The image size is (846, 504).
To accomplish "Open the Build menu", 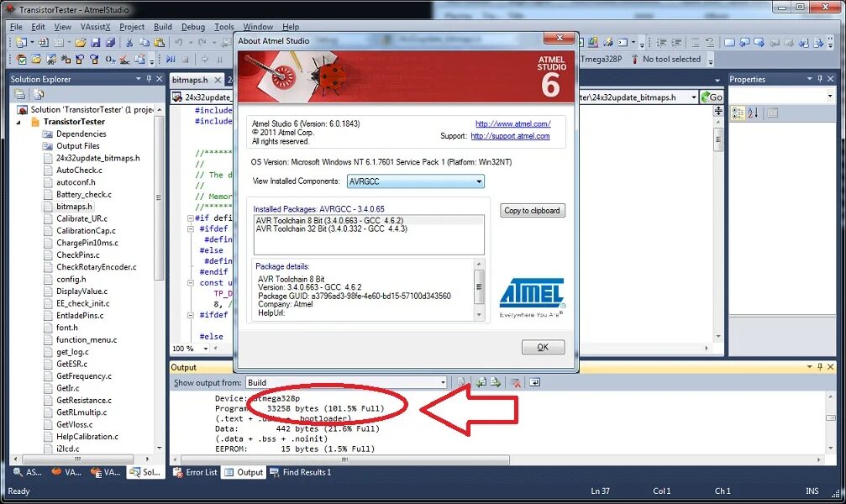I will (163, 26).
